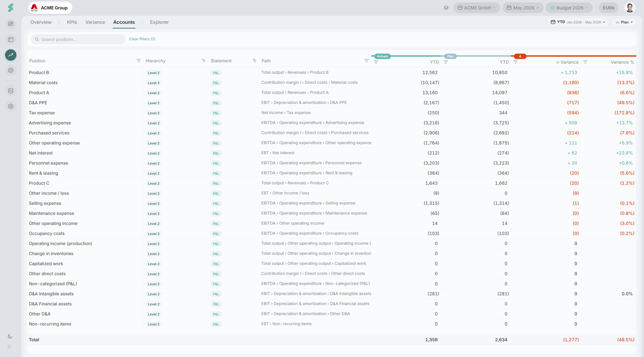This screenshot has width=644, height=357.
Task: Click the layers icon in top bar
Action: (446, 8)
